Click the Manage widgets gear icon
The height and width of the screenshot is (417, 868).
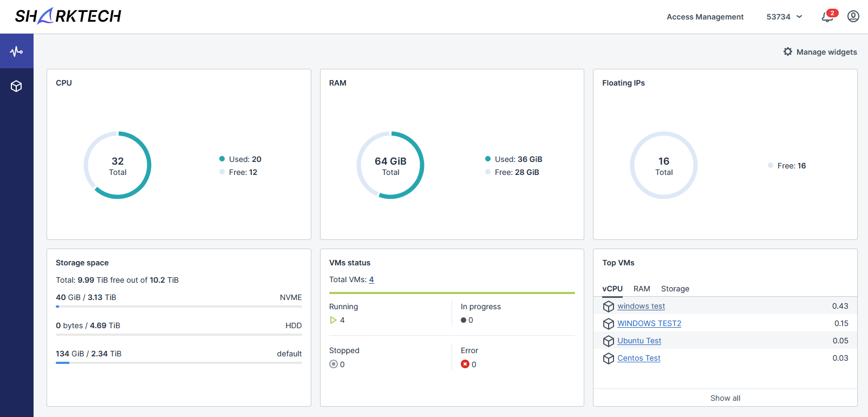tap(788, 51)
